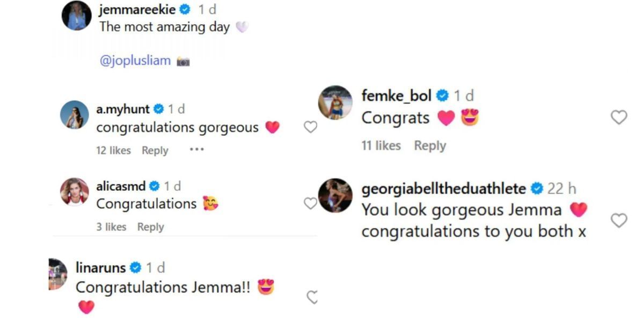Open more options dots on a.myhunt comment
This screenshot has height=322, width=644.
pos(196,150)
